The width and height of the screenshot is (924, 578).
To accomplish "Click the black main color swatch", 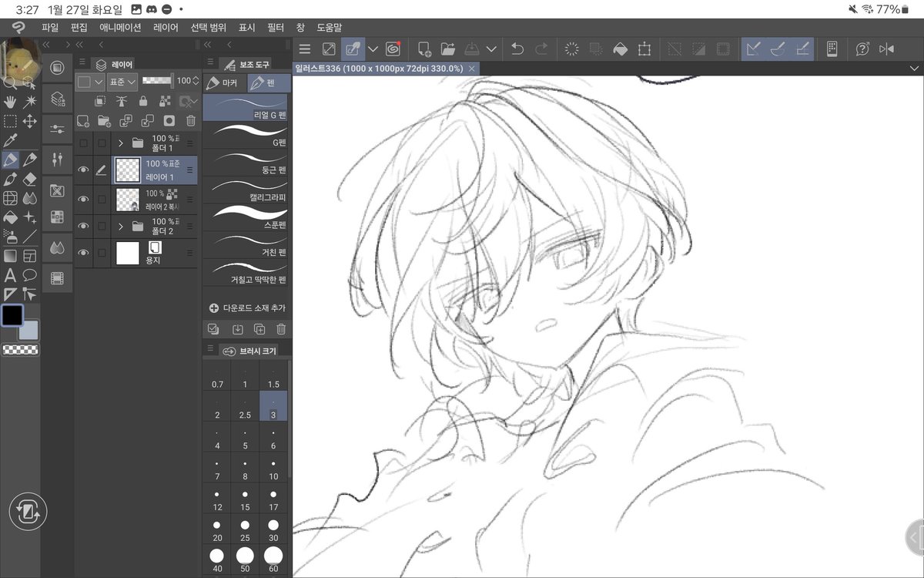I will 12,315.
